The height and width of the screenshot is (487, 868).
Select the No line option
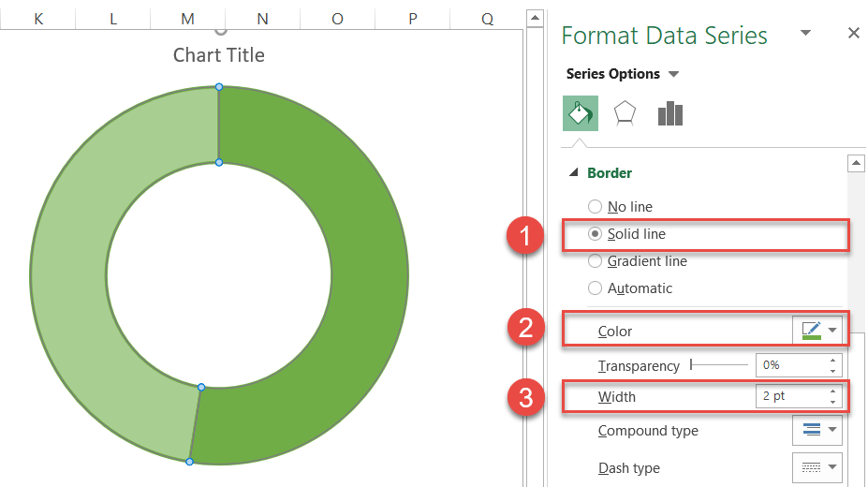pyautogui.click(x=620, y=206)
